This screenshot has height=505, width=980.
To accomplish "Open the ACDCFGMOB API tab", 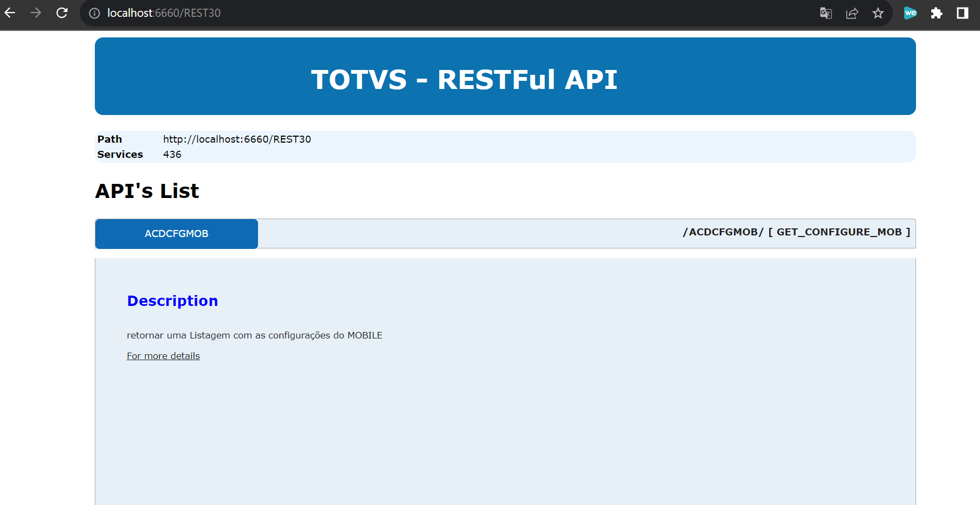I will tap(177, 234).
